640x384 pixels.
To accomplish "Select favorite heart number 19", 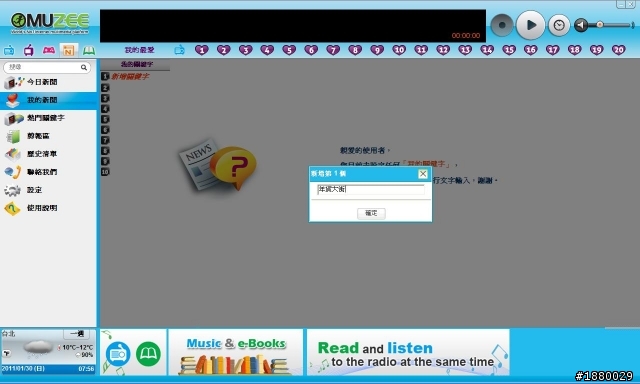I will [x=597, y=50].
